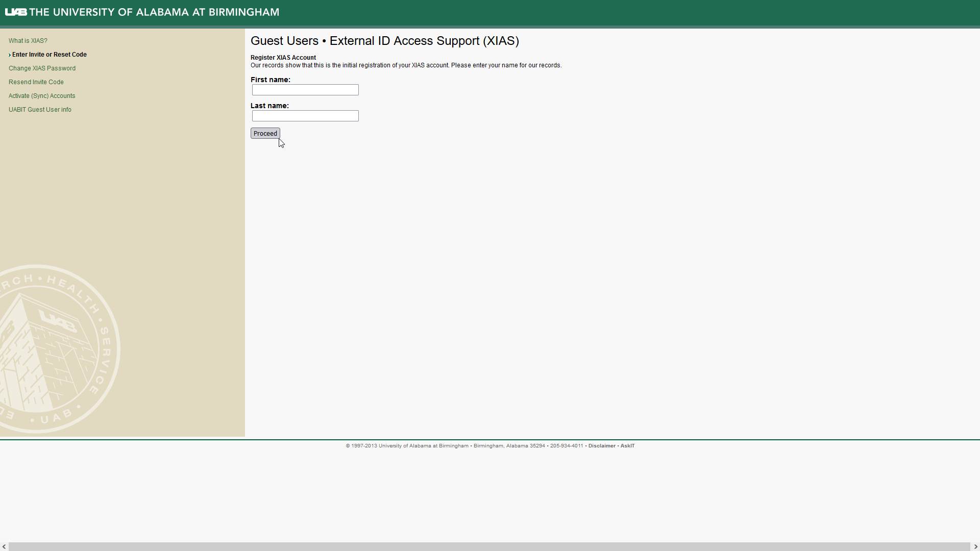
Task: Click the horizontal scrollbar track
Action: 489,546
